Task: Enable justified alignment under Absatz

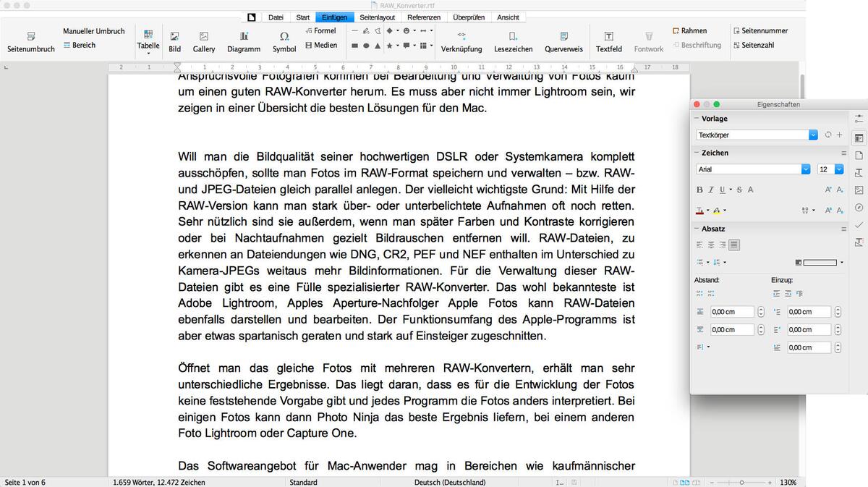Action: (x=735, y=245)
